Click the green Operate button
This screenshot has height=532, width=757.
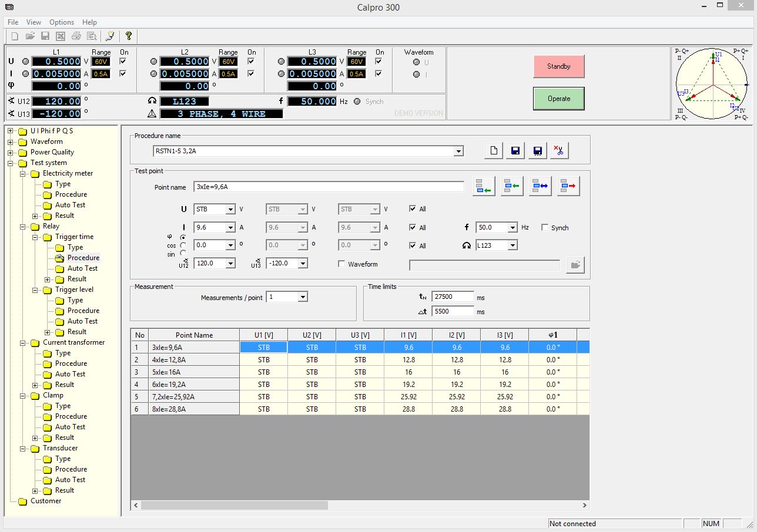(559, 99)
